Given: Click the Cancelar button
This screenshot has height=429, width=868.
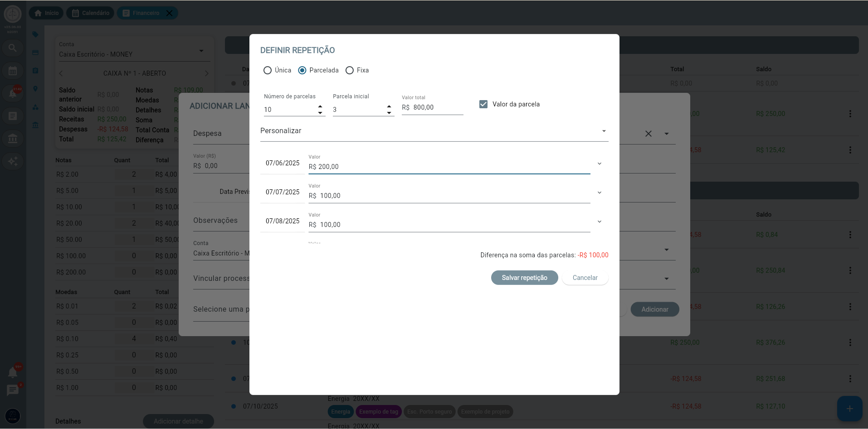Looking at the screenshot, I should click(585, 278).
